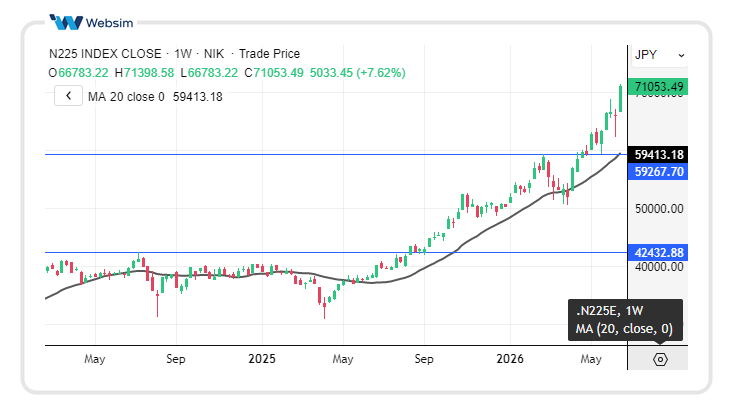Click the N225 INDEX CLOSE symbol title
This screenshot has height=415, width=733.
(x=105, y=54)
